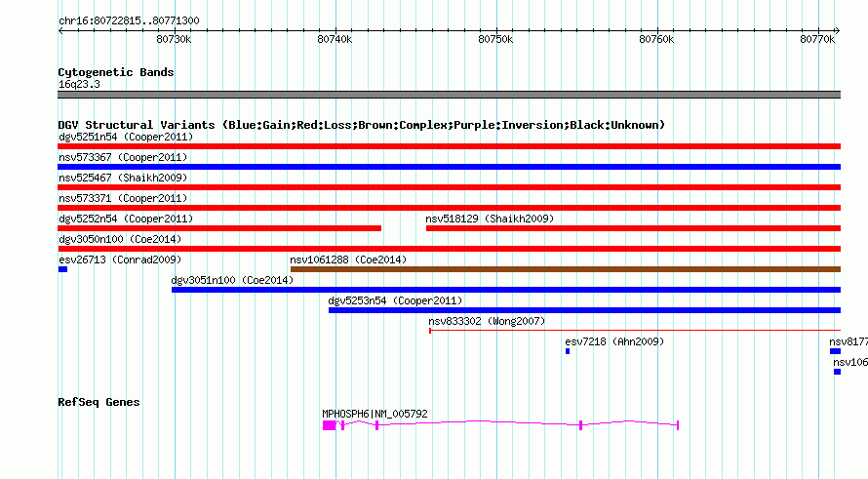The height and width of the screenshot is (479, 868).
Task: Click the 16q23.3 band label
Action: (79, 84)
